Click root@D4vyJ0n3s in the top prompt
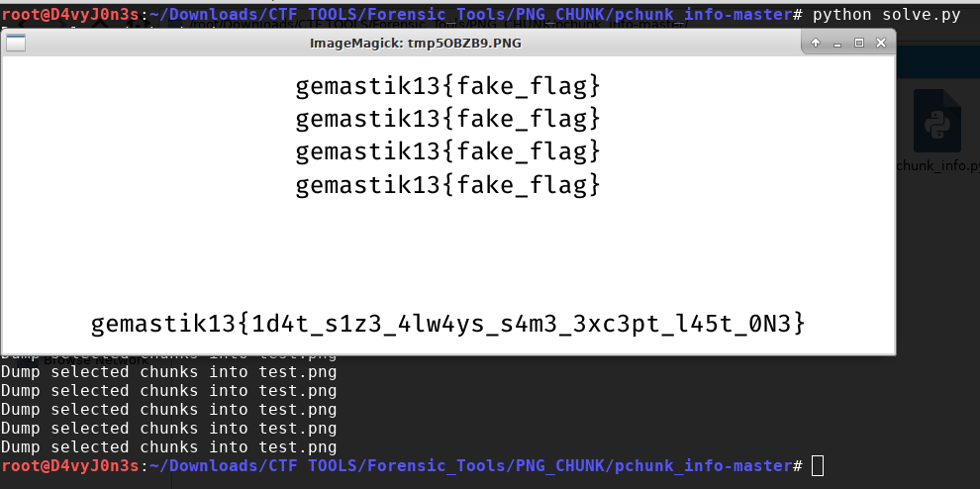 pos(71,15)
